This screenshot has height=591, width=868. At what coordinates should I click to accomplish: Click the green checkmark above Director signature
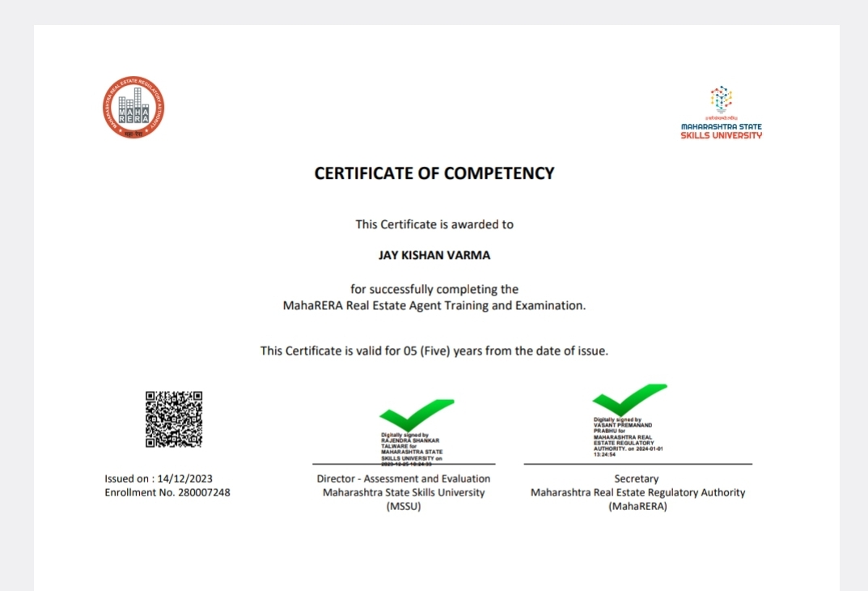[417, 415]
